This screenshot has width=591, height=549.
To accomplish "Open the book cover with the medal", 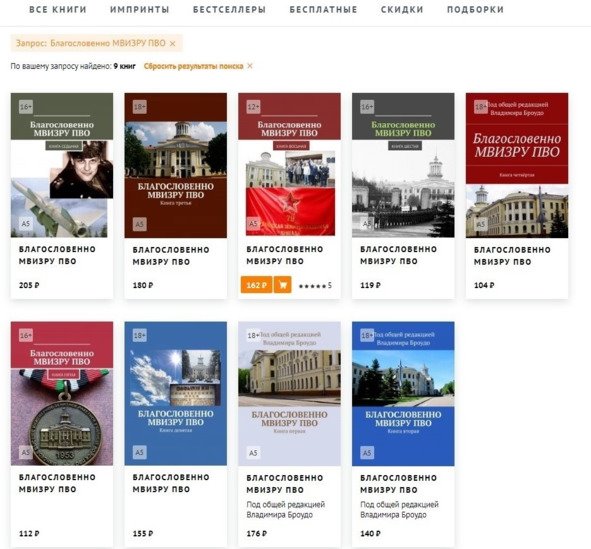I will coord(62,393).
